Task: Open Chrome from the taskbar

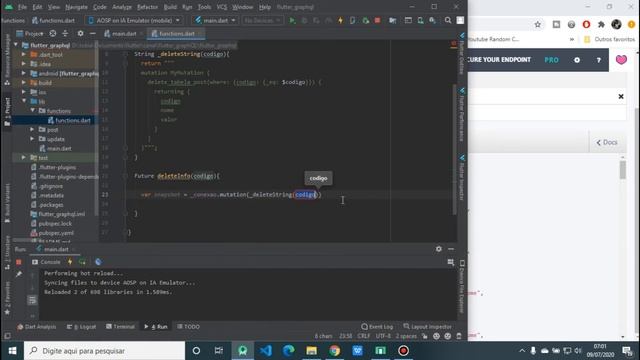Action: (x=335, y=351)
